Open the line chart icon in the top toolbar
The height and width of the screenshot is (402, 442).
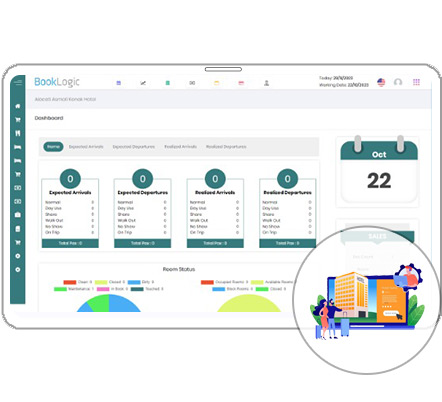click(x=143, y=83)
